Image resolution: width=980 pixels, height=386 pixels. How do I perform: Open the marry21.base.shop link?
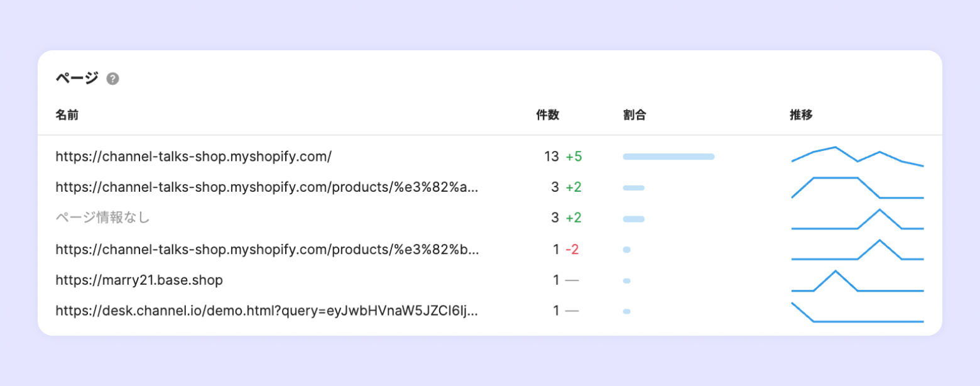coord(139,280)
